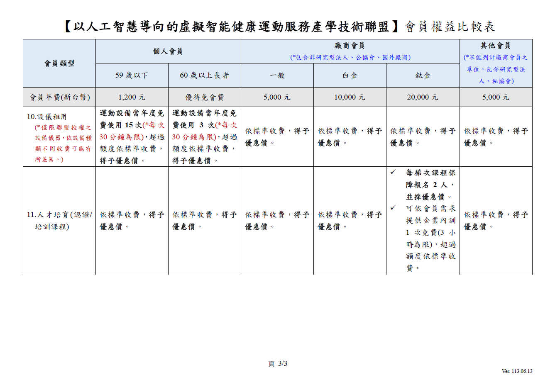
Task: Click the 鈦金 tier header
Action: (423, 75)
